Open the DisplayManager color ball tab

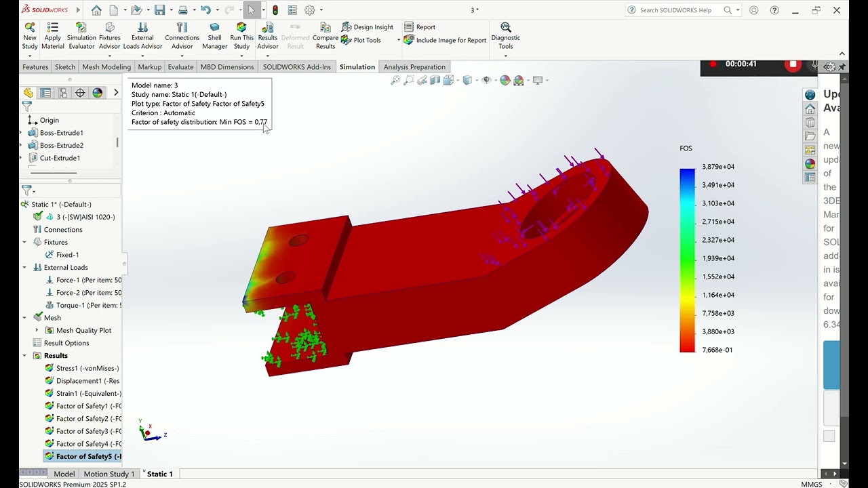pos(98,93)
